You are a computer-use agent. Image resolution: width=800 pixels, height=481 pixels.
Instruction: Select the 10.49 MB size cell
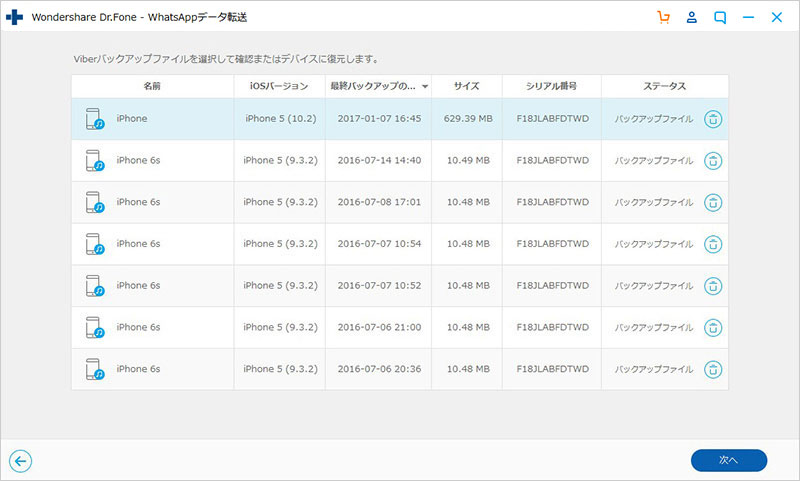tap(468, 161)
